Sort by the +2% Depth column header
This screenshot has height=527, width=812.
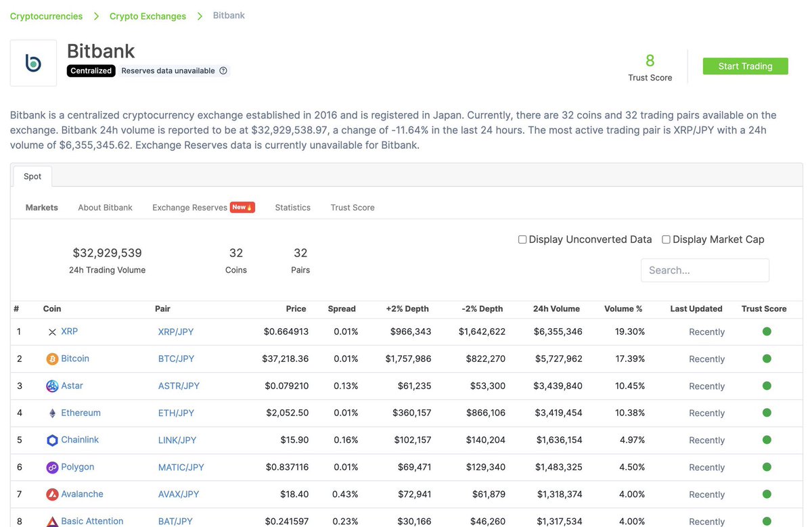pyautogui.click(x=407, y=308)
